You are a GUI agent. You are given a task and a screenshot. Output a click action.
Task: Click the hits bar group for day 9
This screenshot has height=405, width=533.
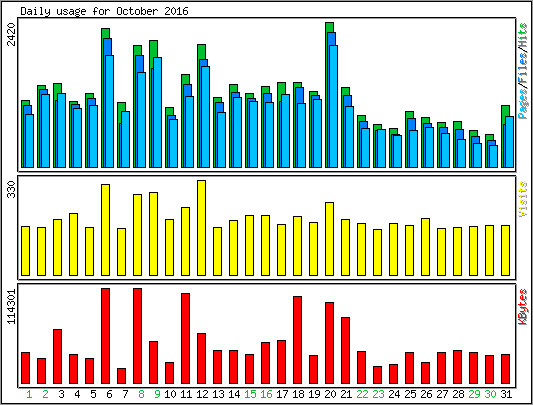(156, 104)
